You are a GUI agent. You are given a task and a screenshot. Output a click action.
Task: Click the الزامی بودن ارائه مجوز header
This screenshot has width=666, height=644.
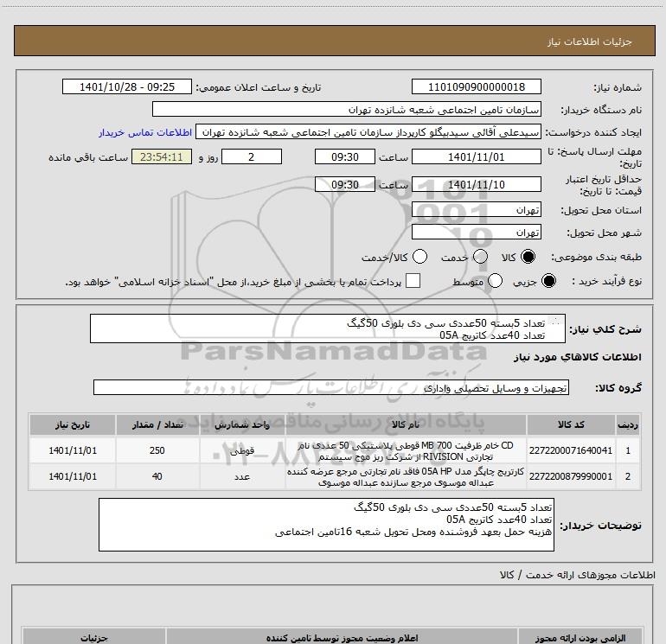(580, 638)
